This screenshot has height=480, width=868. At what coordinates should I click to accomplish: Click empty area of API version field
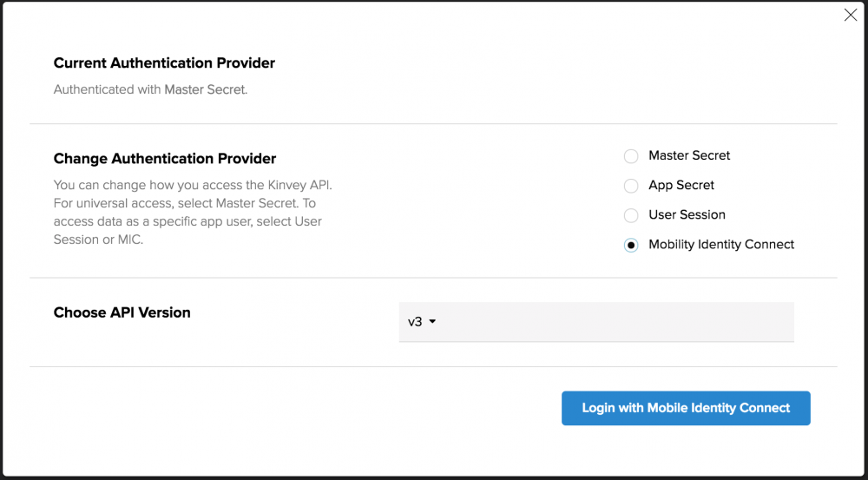608,322
